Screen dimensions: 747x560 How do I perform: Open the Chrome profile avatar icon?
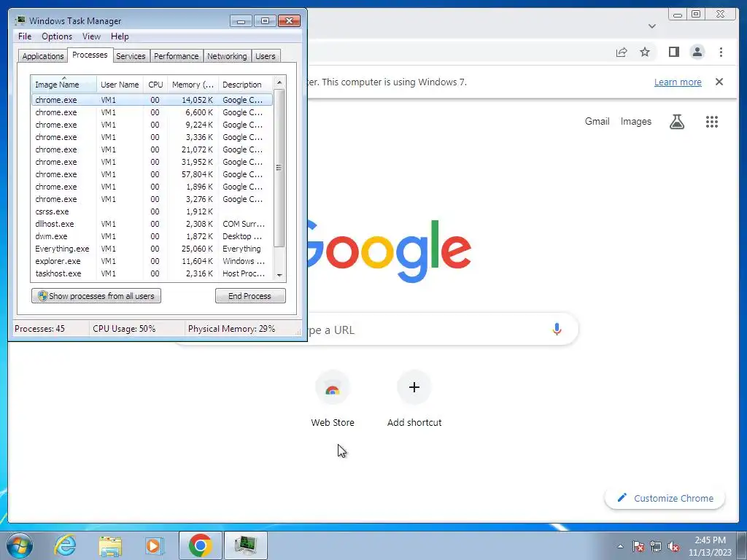click(x=697, y=52)
